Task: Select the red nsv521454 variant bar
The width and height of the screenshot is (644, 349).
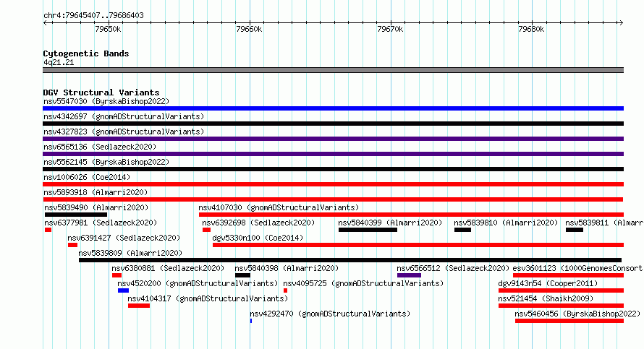Action: click(561, 306)
